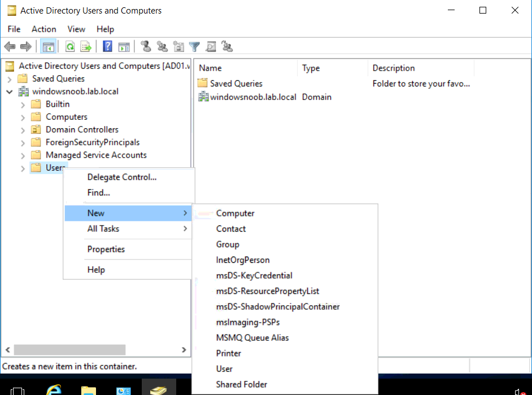This screenshot has width=532, height=395.
Task: Sort by the Description column header
Action: [x=421, y=68]
